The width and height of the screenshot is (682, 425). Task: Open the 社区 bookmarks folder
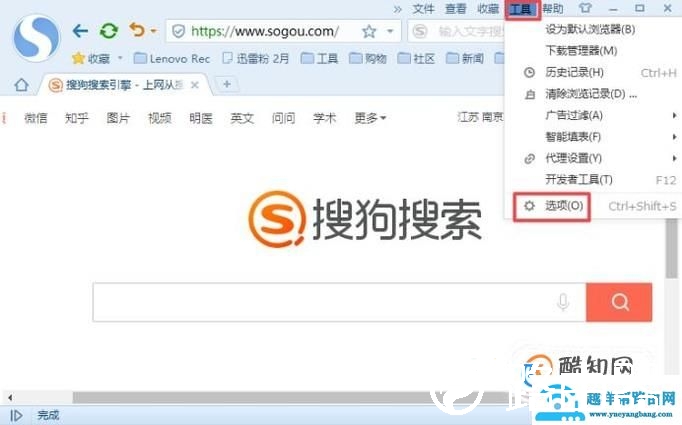click(x=416, y=58)
